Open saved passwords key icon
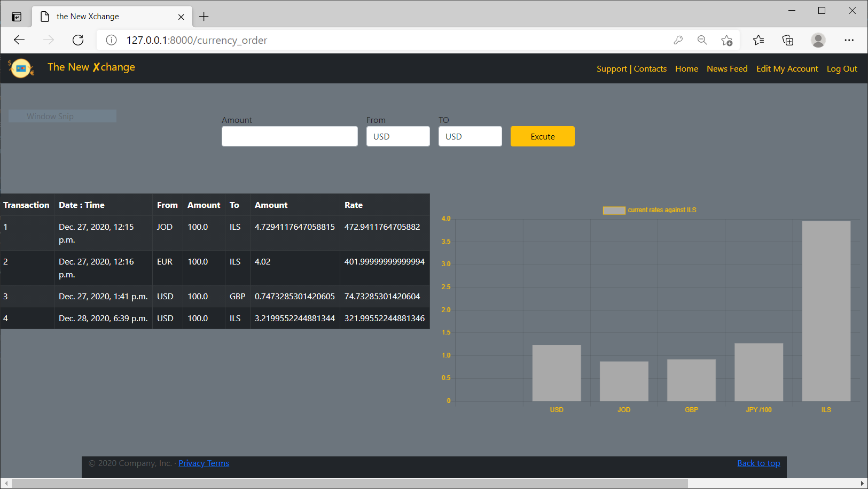Viewport: 868px width, 489px height. click(678, 40)
